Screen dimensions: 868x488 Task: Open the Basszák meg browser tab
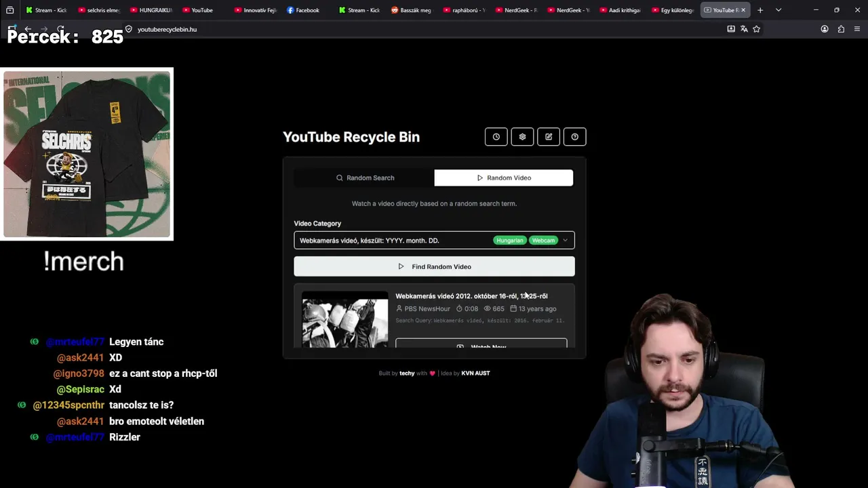[412, 10]
